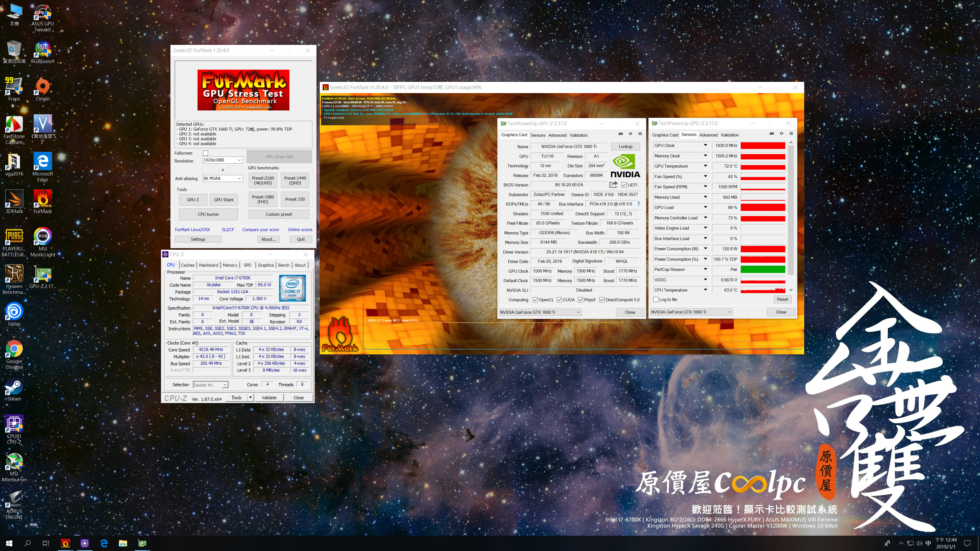Click PerfCap Reason green bar
Viewport: 980px width, 551px height.
pyautogui.click(x=763, y=270)
